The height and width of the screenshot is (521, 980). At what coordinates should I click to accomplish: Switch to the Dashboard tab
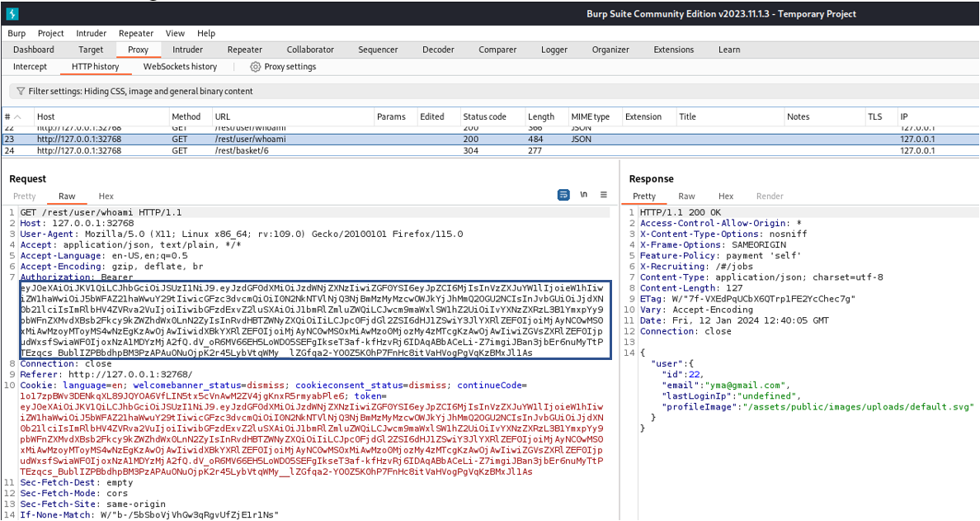pos(34,50)
